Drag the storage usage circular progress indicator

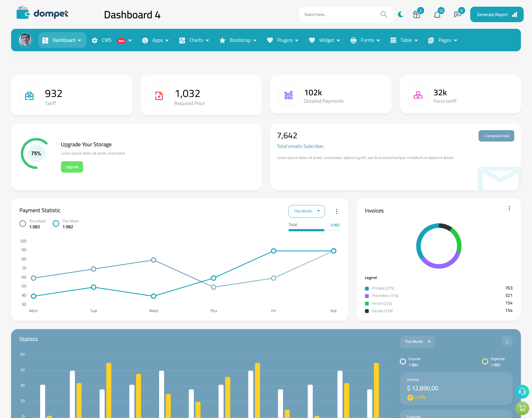pyautogui.click(x=36, y=153)
